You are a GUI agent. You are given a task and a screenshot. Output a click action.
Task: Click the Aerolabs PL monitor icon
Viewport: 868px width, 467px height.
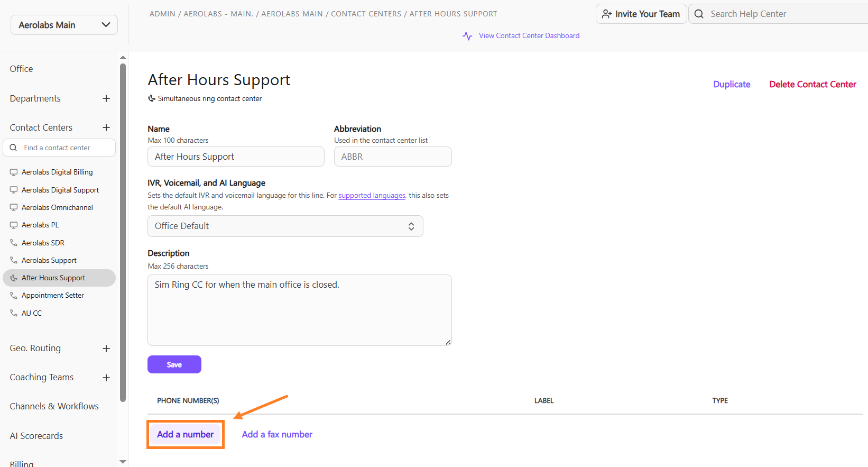[14, 225]
